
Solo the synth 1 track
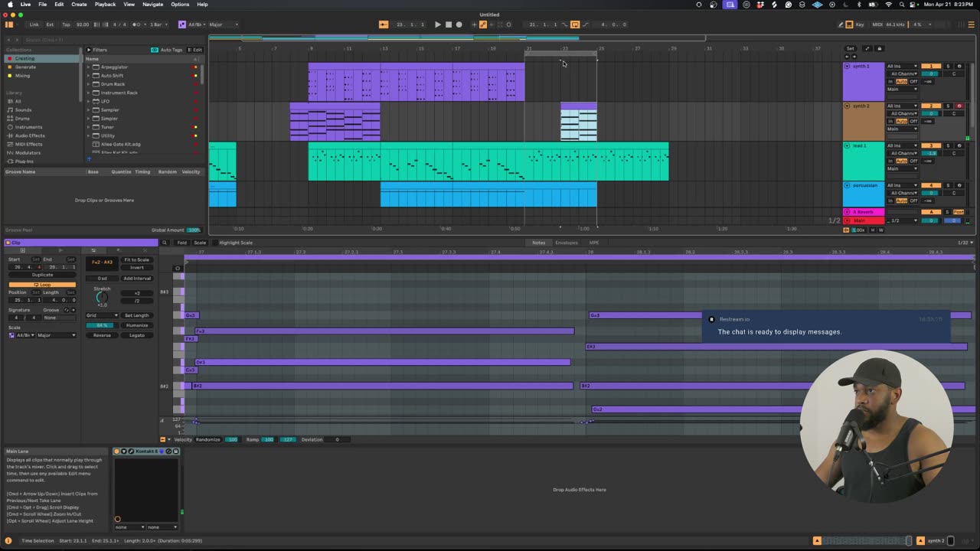tap(948, 66)
